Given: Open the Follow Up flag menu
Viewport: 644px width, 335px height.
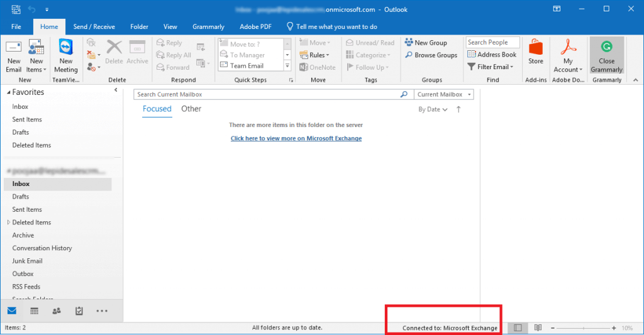Looking at the screenshot, I should point(367,67).
